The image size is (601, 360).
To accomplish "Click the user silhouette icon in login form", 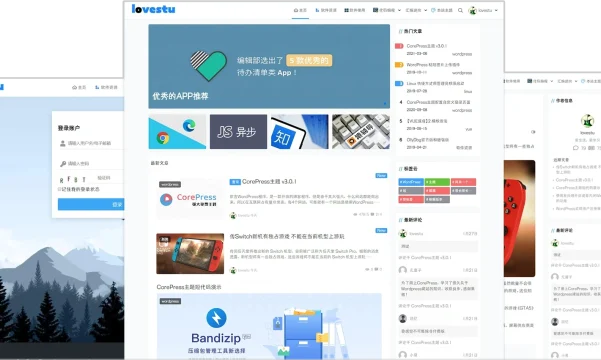I will [x=62, y=143].
